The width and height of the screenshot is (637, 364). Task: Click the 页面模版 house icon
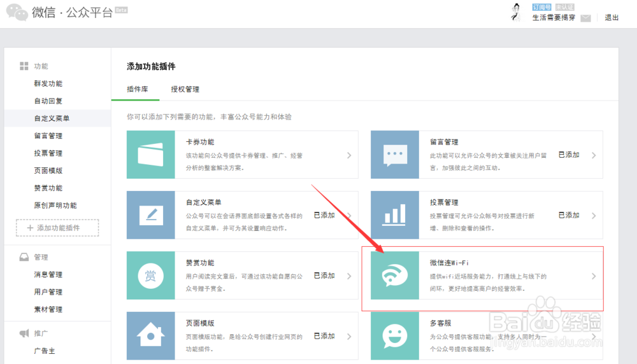(x=151, y=336)
